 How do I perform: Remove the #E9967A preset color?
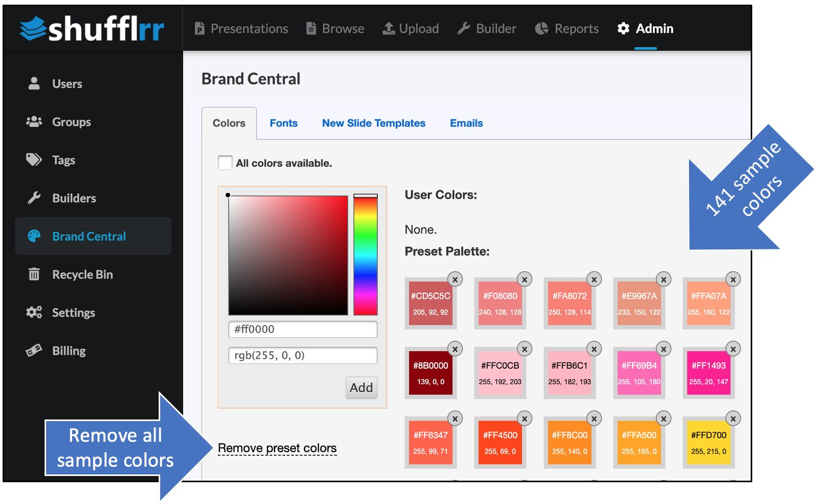[664, 279]
